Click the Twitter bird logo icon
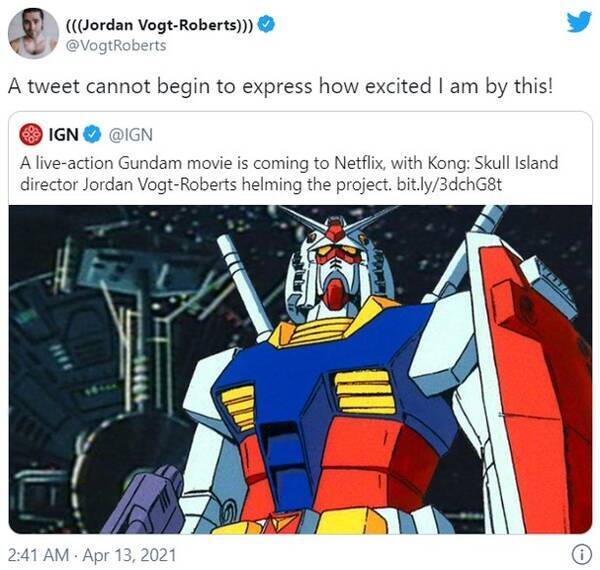This screenshot has height=570, width=600. click(x=579, y=23)
